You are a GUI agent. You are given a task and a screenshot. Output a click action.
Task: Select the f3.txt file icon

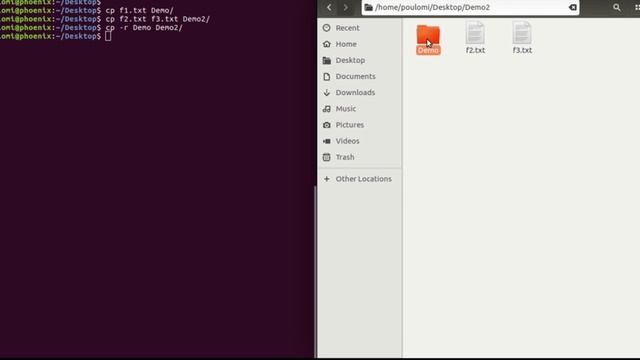pyautogui.click(x=522, y=33)
